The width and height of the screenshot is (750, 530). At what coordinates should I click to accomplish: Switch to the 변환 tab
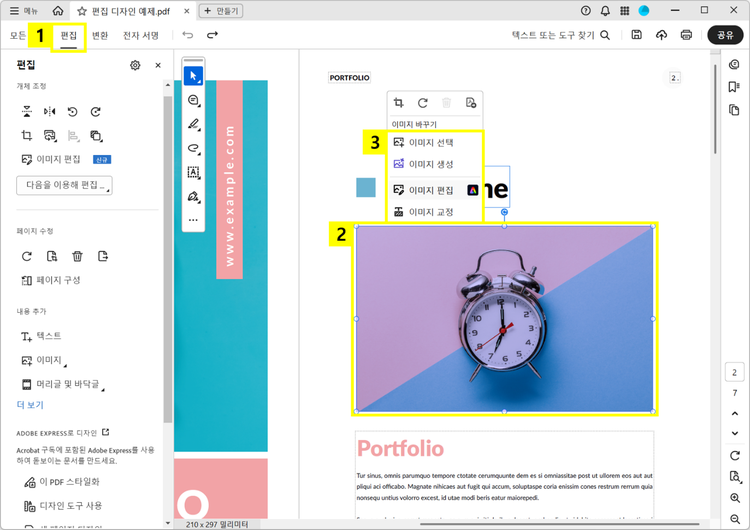coord(100,35)
